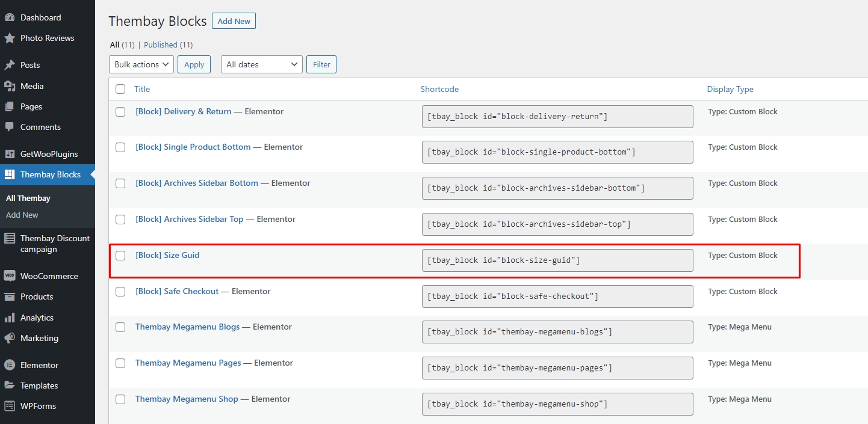The image size is (868, 424).
Task: Click the Marketing megaphone icon
Action: click(x=10, y=338)
